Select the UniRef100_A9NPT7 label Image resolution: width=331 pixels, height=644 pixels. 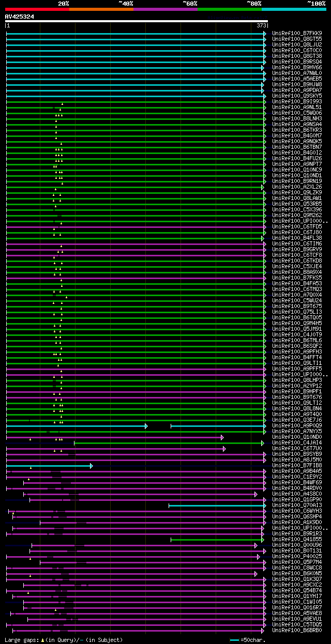(x=297, y=164)
